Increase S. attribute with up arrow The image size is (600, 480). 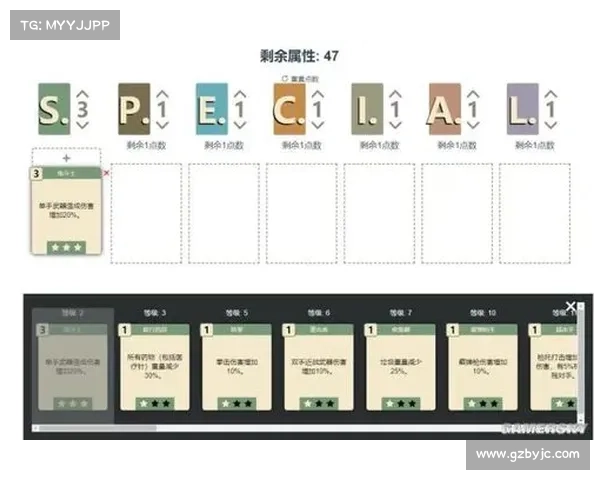[83, 94]
